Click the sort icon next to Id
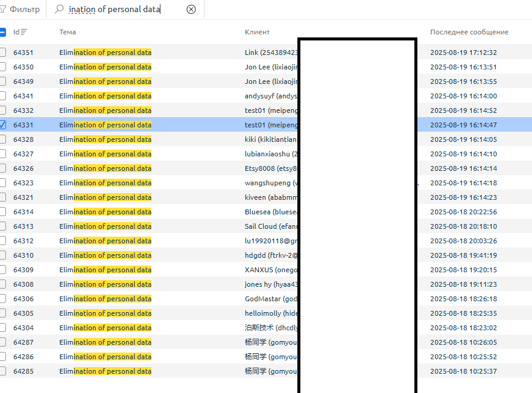Image resolution: width=532 pixels, height=393 pixels. 25,32
